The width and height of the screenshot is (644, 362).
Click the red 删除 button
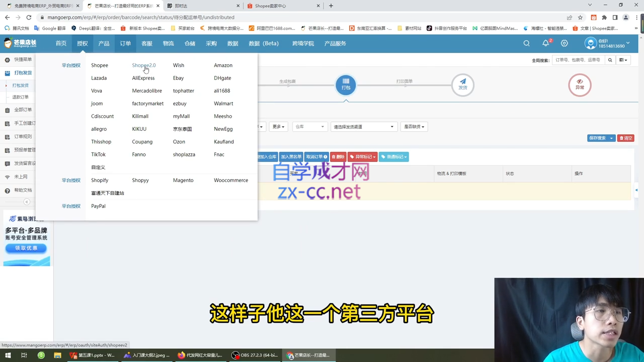coord(338,157)
